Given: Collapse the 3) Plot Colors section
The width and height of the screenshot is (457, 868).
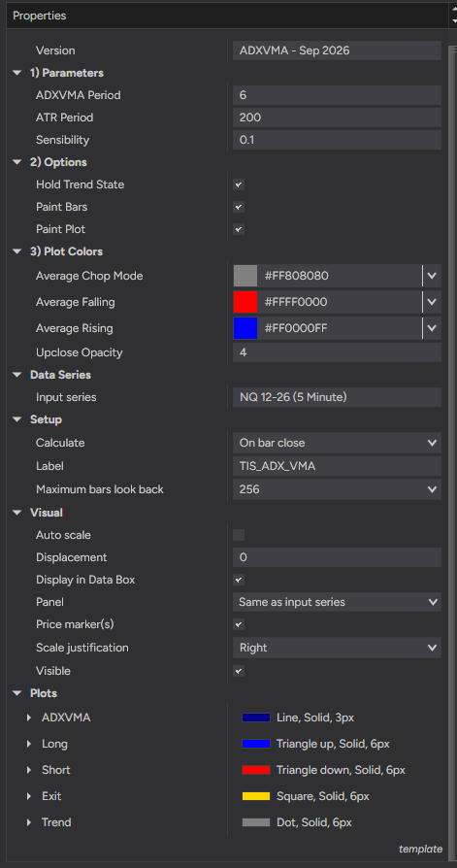Looking at the screenshot, I should click(x=17, y=251).
